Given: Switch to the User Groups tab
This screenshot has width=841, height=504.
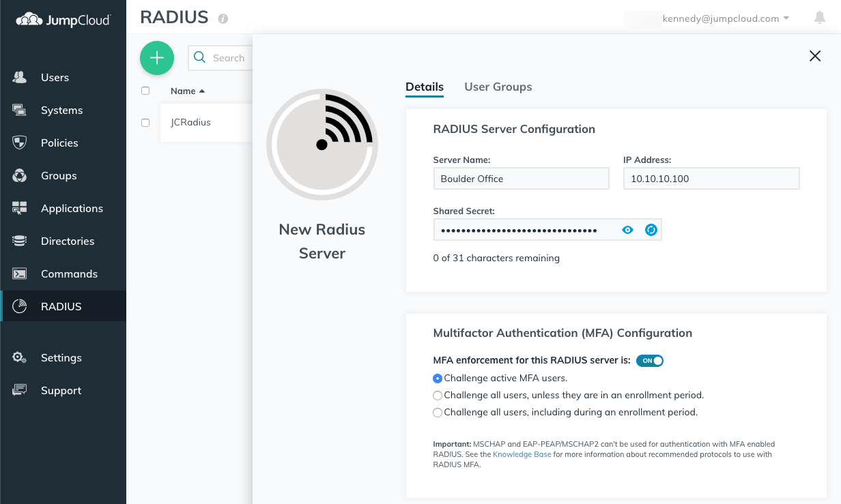Looking at the screenshot, I should pyautogui.click(x=498, y=87).
